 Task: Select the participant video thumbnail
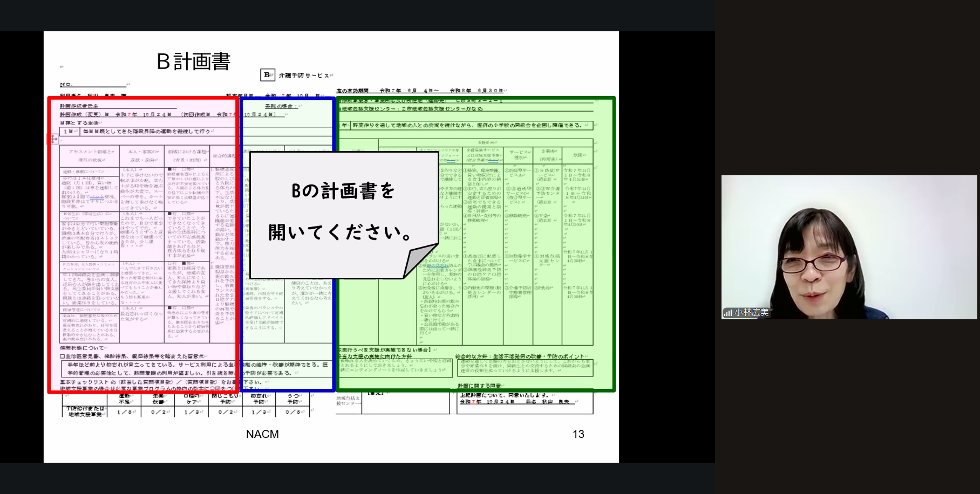849,247
